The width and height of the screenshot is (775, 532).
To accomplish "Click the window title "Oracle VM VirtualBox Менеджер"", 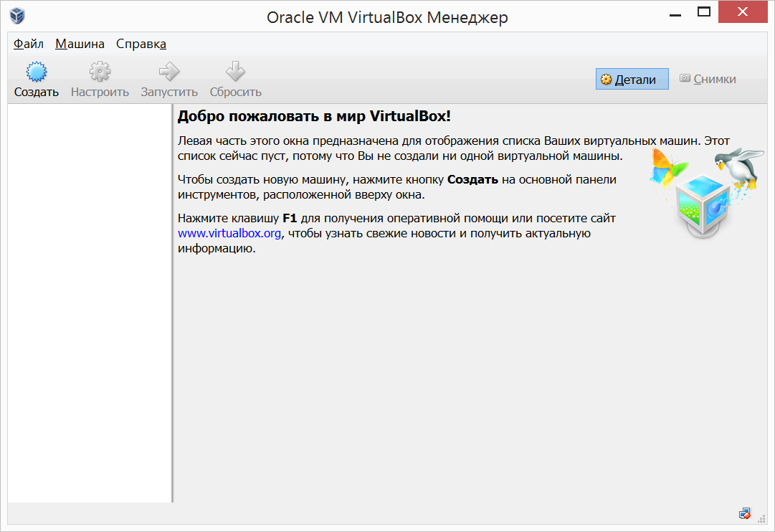I will pos(387,17).
